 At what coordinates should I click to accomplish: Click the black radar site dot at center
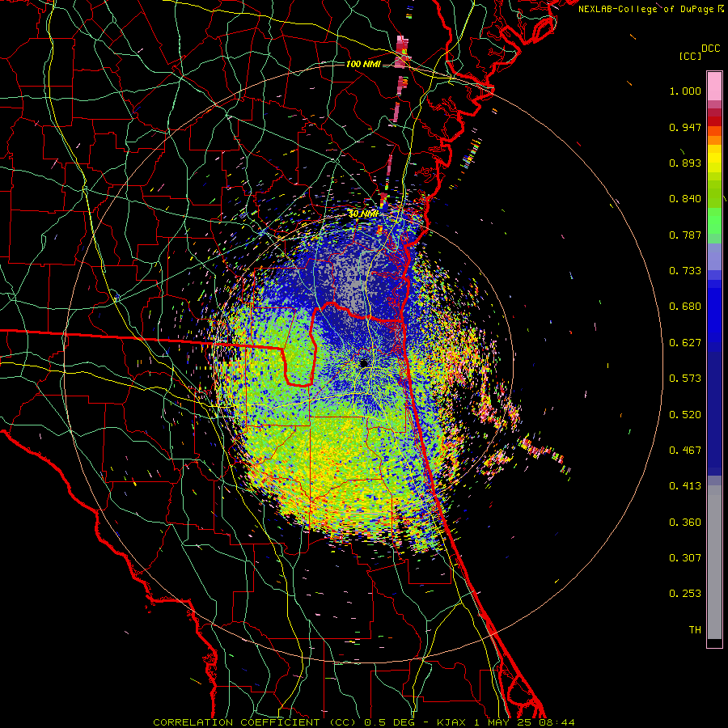pos(364,363)
